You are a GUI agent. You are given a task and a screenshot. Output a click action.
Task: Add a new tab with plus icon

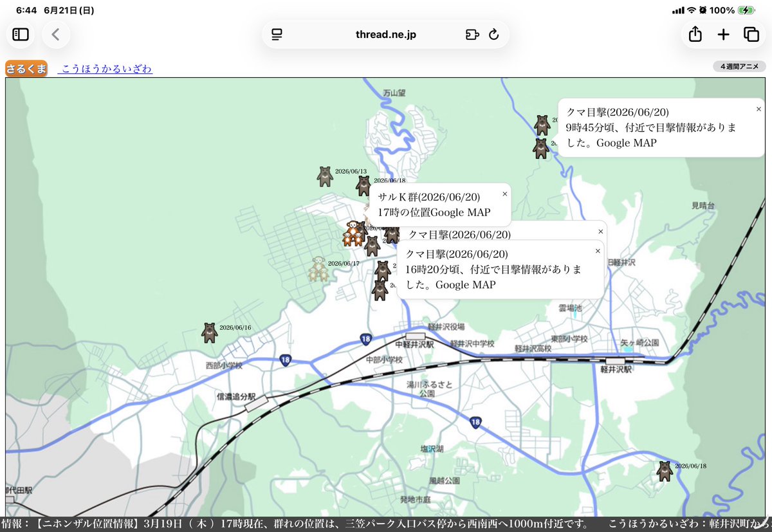[723, 35]
